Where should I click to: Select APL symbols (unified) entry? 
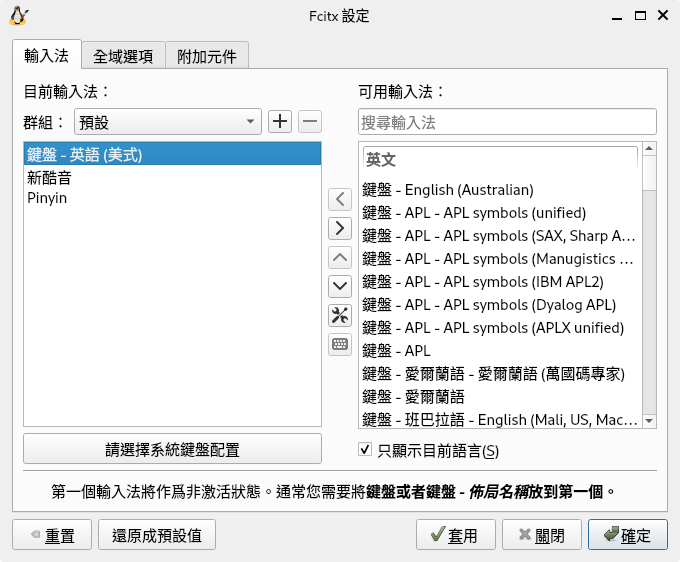click(500, 213)
